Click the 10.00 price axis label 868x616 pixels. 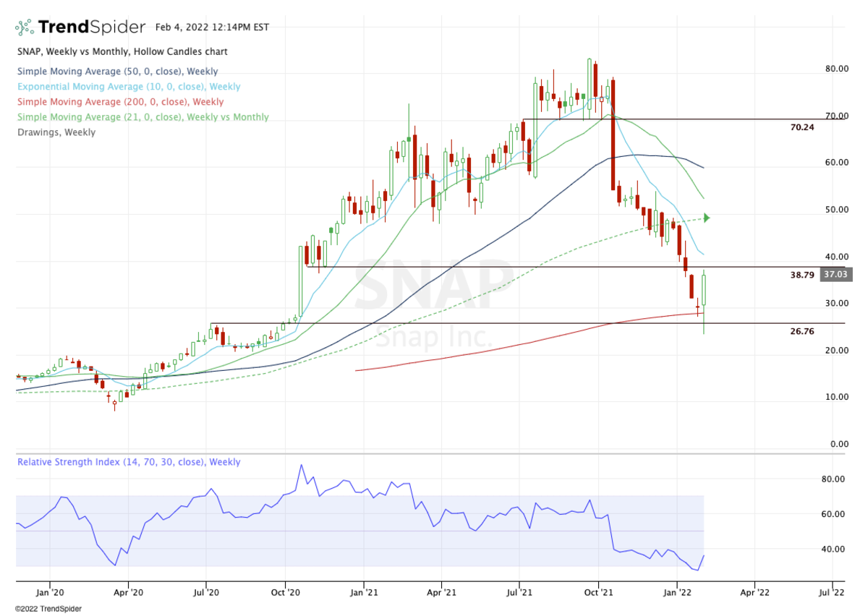click(x=837, y=398)
